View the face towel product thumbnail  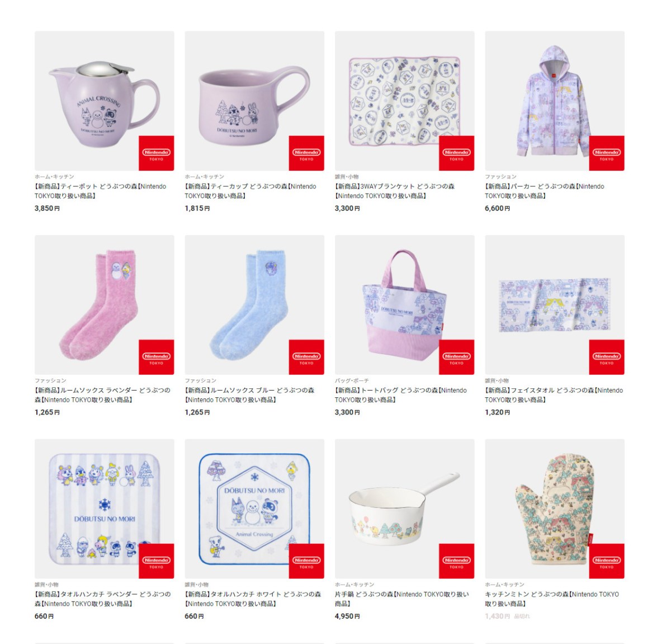(555, 305)
